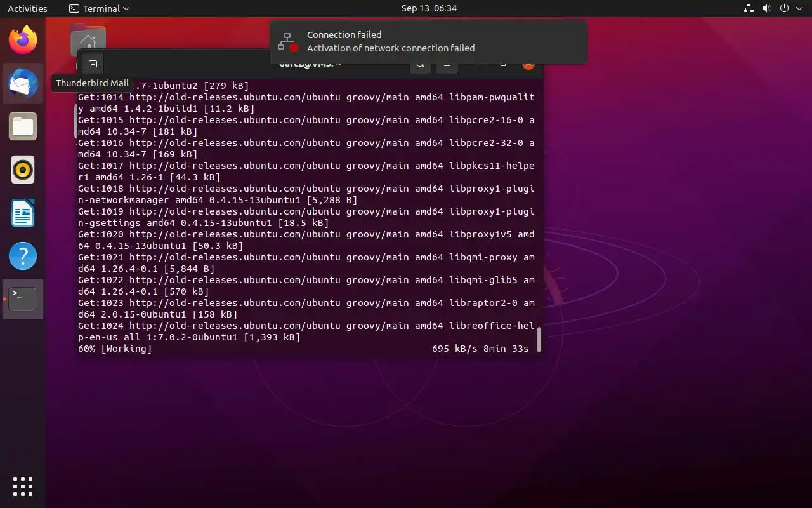Click the network status icon in top bar

point(749,8)
